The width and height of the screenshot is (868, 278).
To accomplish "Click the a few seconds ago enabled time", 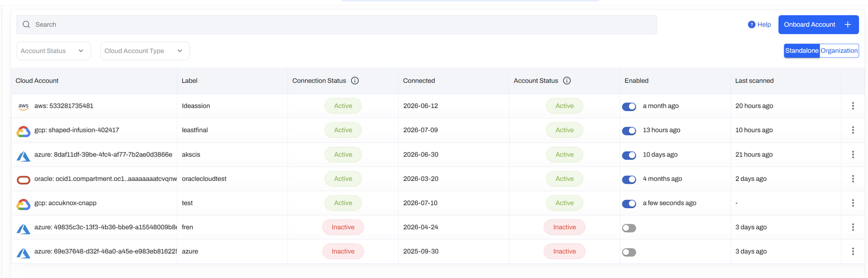I will click(669, 203).
